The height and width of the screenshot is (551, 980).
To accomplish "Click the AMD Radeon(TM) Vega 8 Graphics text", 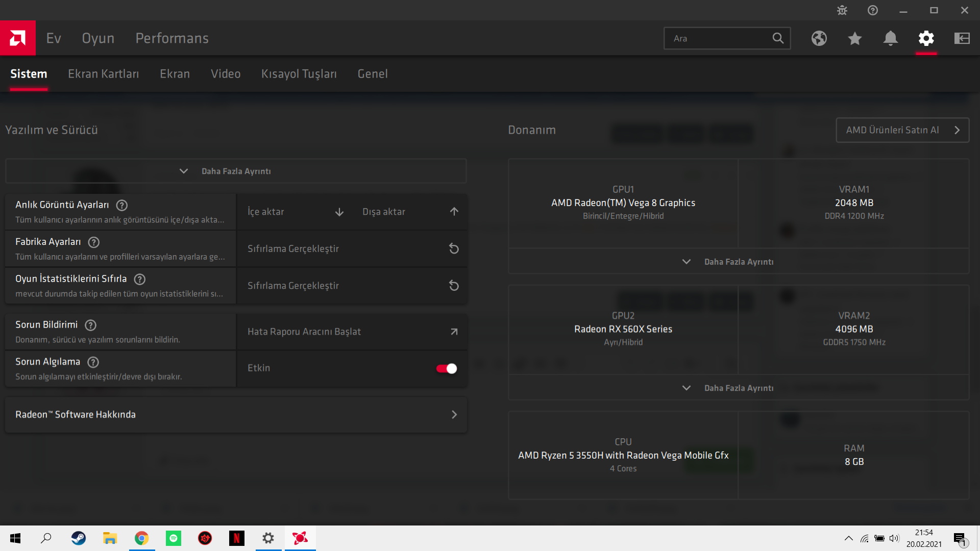I will [x=623, y=203].
